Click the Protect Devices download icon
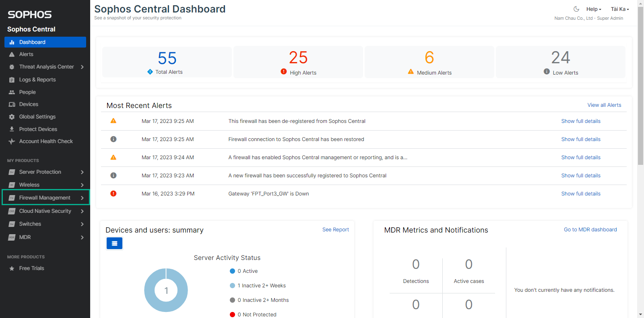This screenshot has height=318, width=644. pyautogui.click(x=12, y=129)
